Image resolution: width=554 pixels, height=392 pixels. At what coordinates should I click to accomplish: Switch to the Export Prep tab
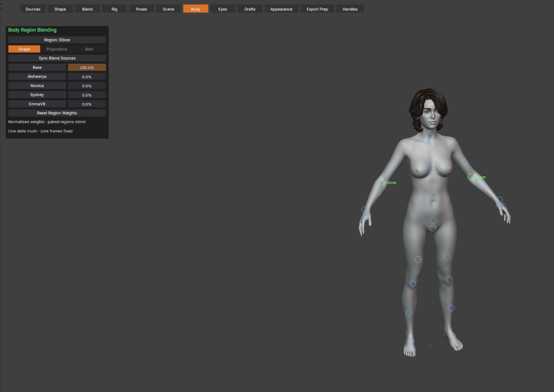pos(318,9)
